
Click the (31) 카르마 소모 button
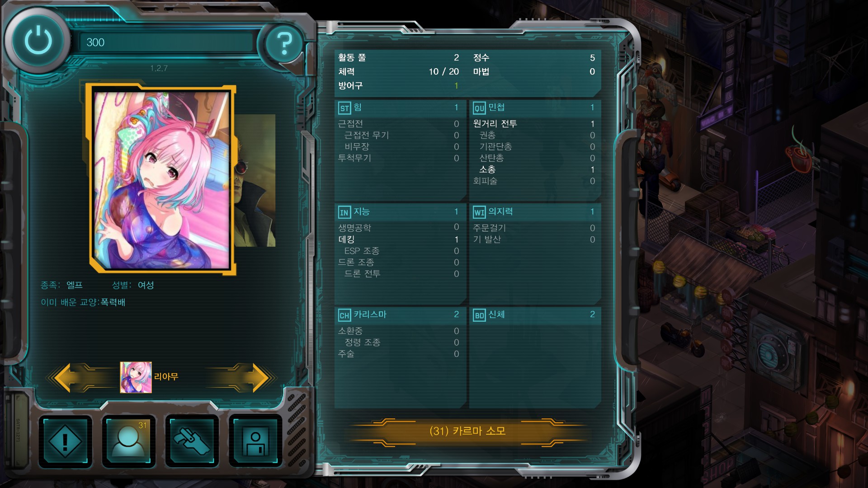pos(467,431)
